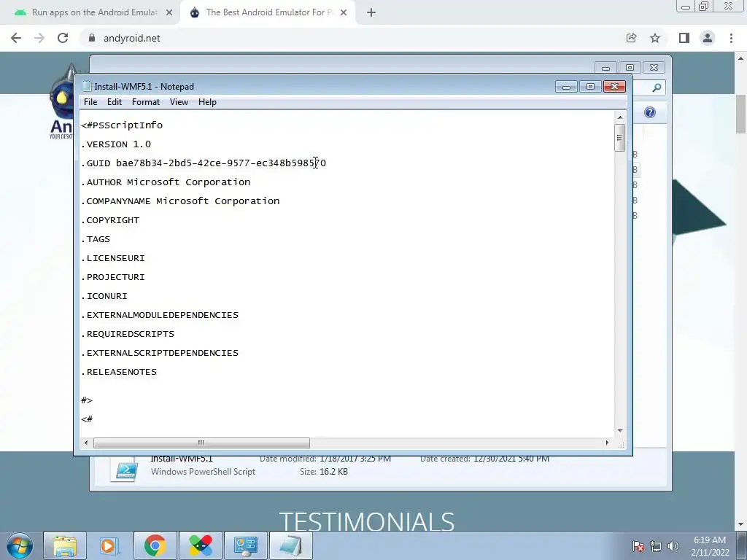This screenshot has width=747, height=560.
Task: Reload the andyroid.net page
Action: [63, 38]
